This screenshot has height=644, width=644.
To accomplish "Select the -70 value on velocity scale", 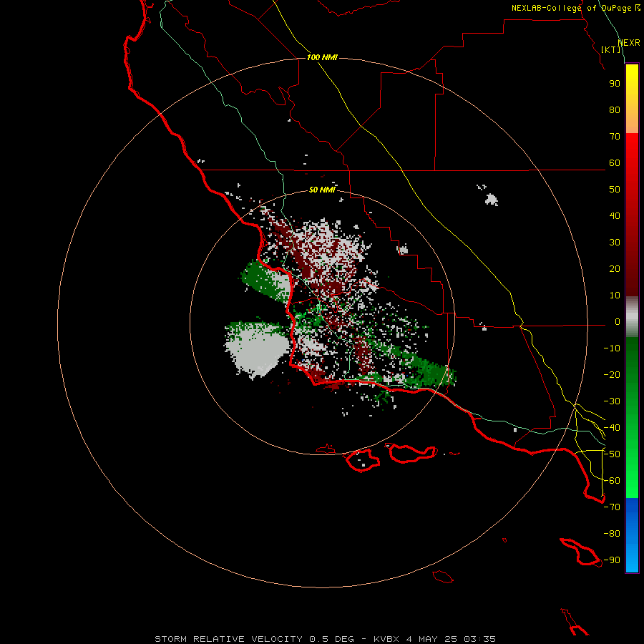I will [612, 507].
